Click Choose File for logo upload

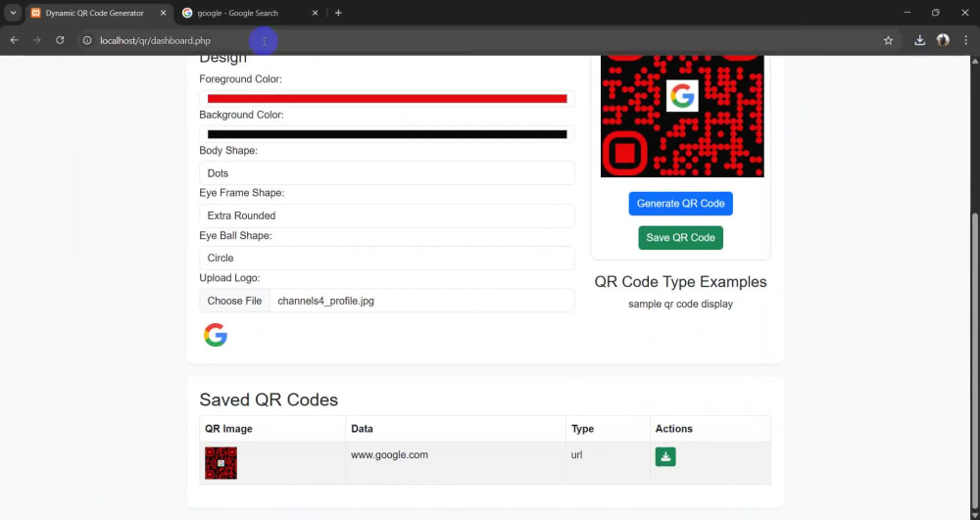tap(234, 301)
